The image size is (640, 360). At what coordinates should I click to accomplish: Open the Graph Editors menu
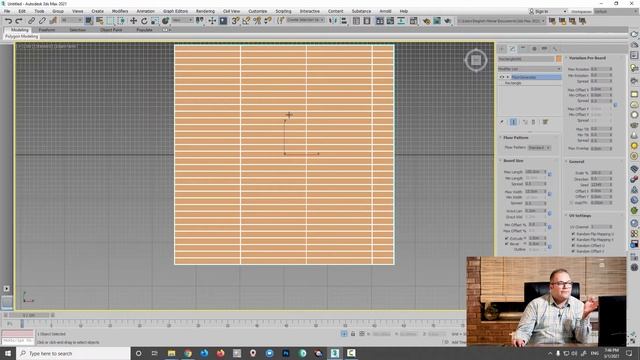[176, 11]
